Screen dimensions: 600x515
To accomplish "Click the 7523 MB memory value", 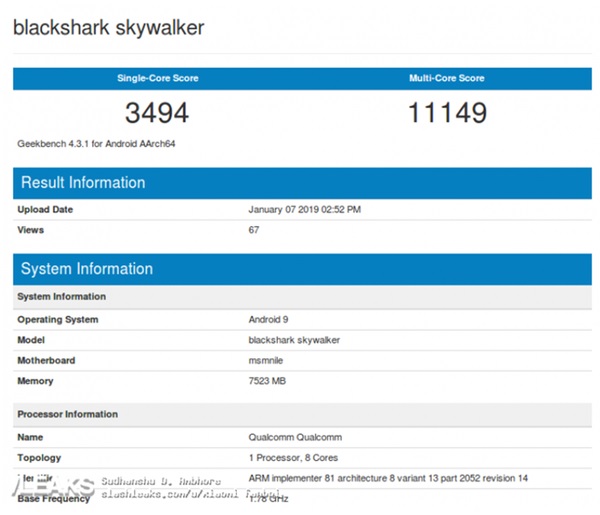I will click(267, 381).
